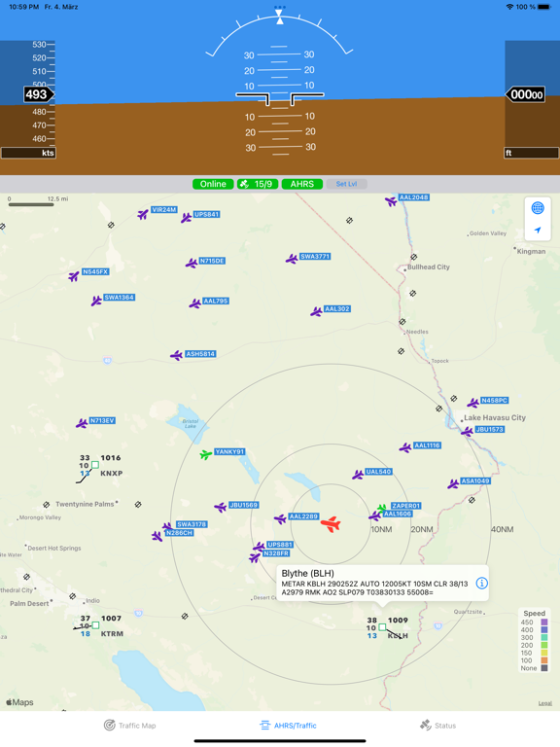Select the KNXP weather station marker

(x=95, y=465)
